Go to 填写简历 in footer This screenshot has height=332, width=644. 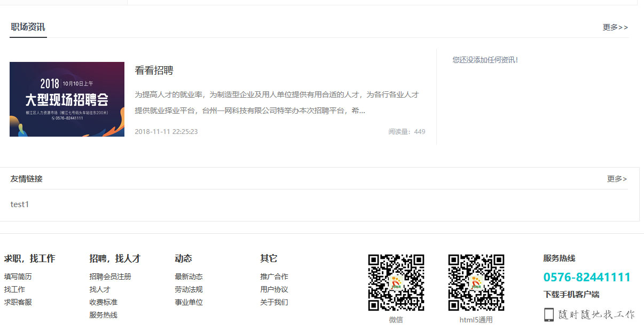(18, 276)
